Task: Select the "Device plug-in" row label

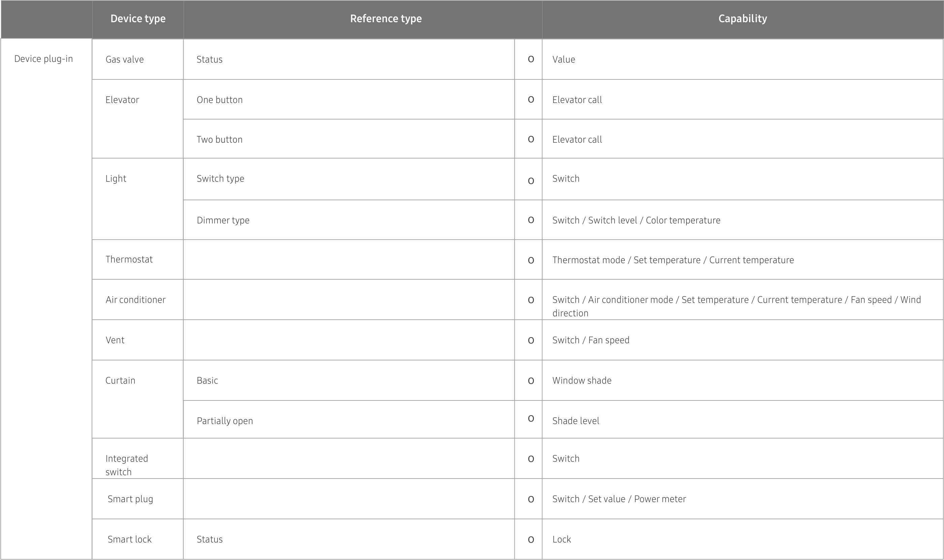Action: [x=43, y=59]
